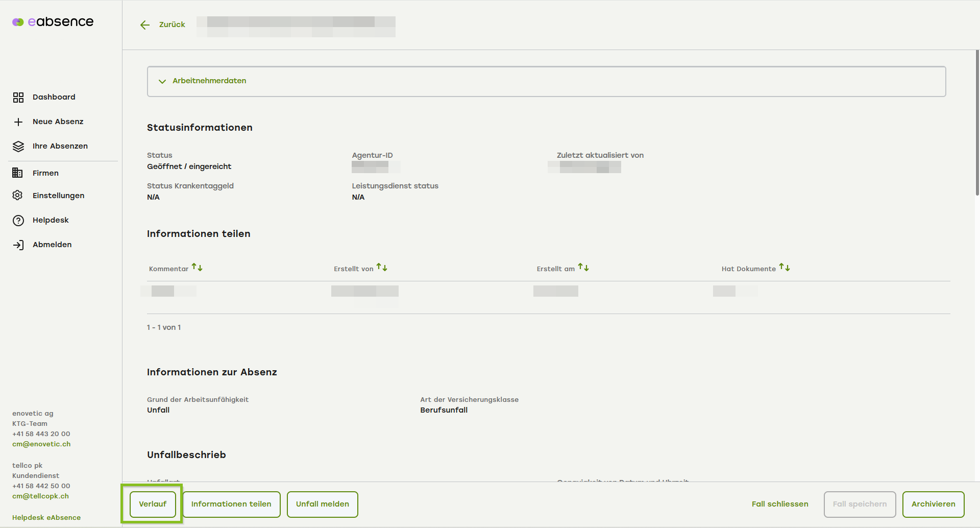Open the cm@enovetic.ch email link
The height and width of the screenshot is (528, 980).
click(41, 444)
